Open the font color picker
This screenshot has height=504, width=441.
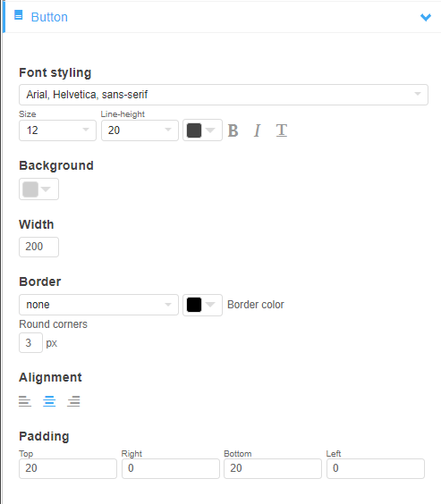point(202,130)
